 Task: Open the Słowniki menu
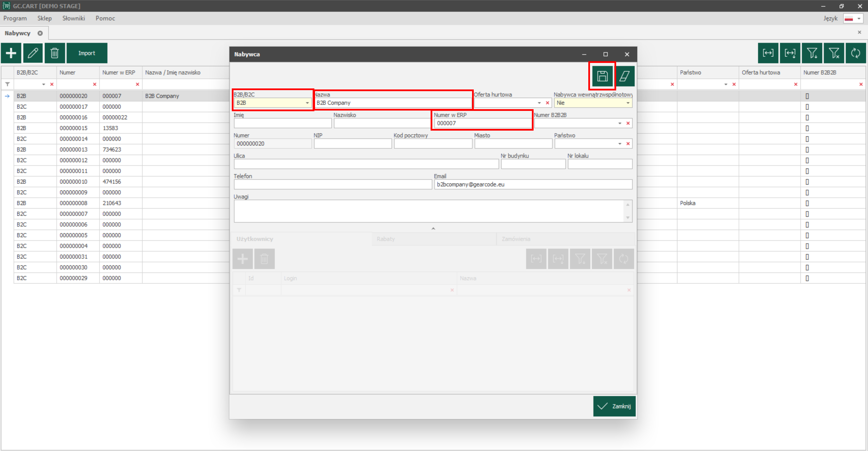click(x=74, y=18)
